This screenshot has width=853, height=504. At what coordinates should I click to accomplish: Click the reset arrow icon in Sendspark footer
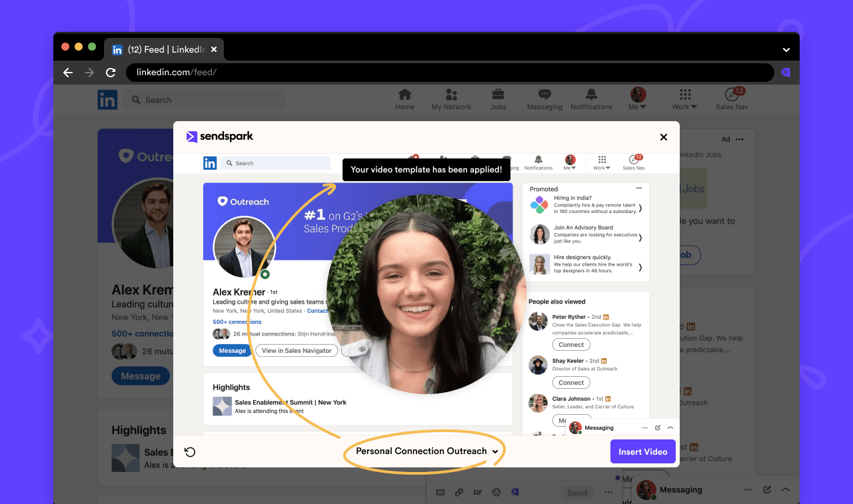tap(190, 452)
